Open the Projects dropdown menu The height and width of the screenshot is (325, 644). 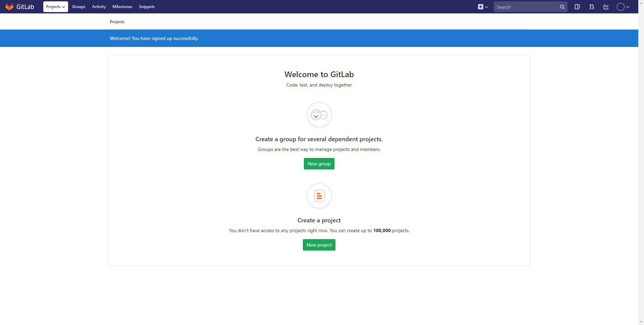[56, 7]
